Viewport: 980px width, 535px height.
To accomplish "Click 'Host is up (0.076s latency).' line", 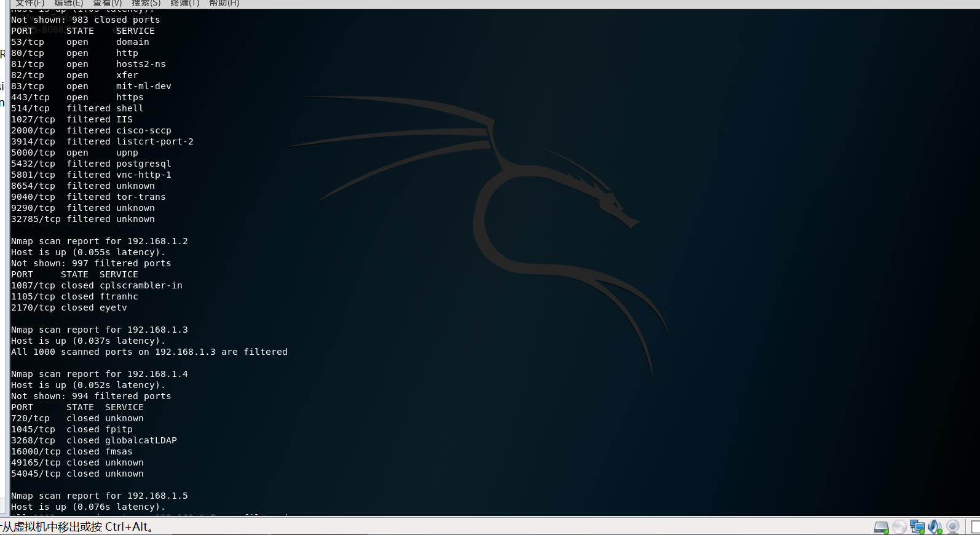I will click(88, 507).
